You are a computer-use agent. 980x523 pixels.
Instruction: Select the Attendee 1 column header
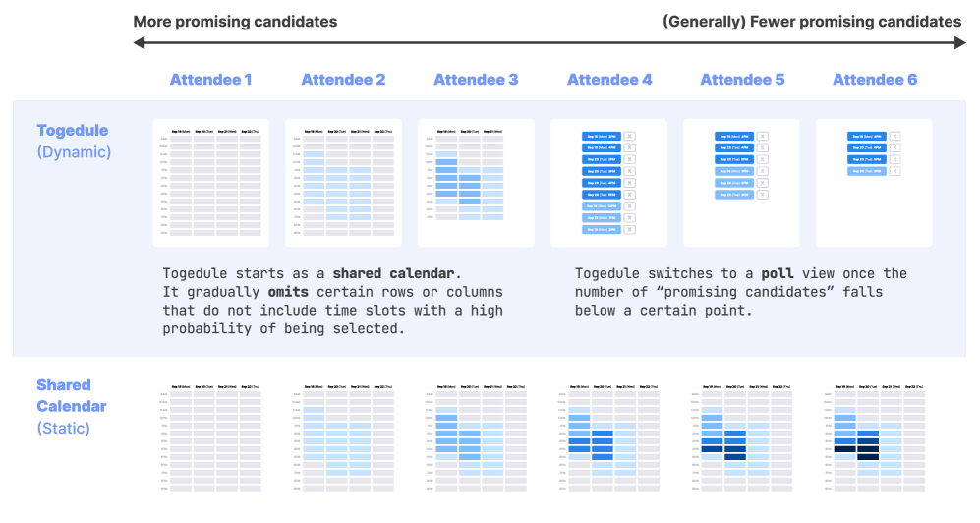click(210, 80)
